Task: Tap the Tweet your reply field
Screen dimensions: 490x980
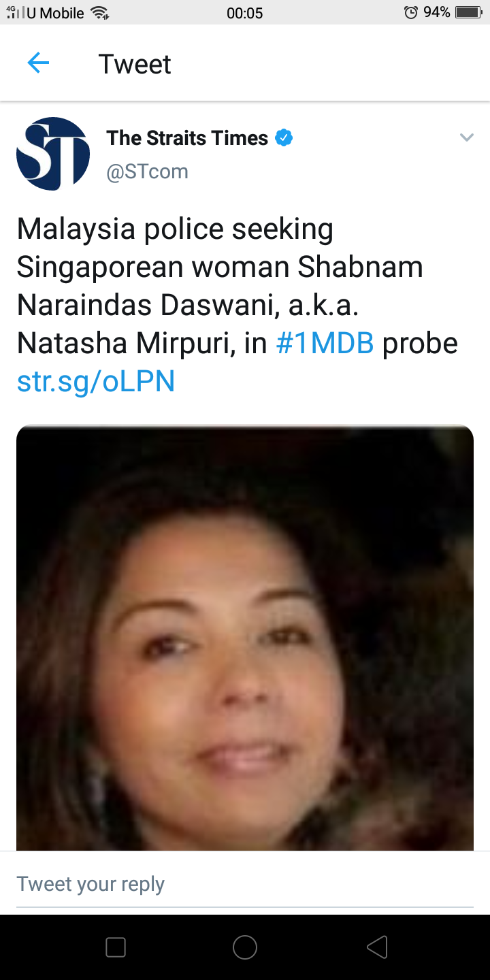Action: [245, 884]
